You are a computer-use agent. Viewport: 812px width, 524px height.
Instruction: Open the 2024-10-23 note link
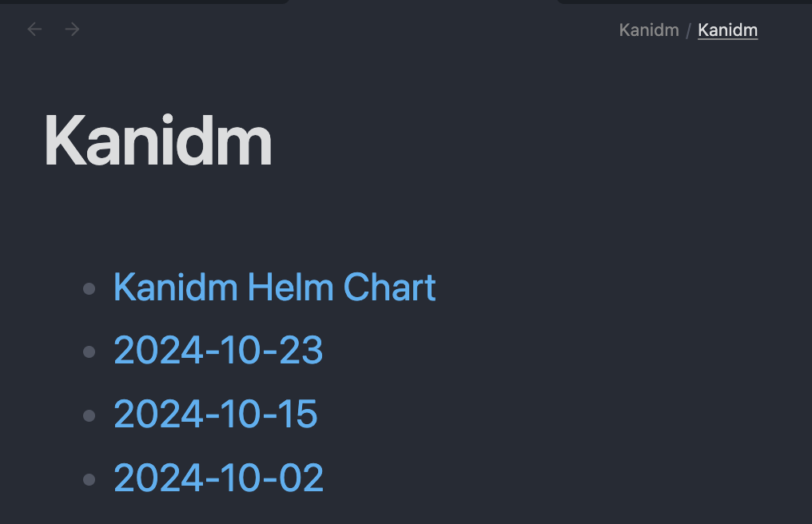(218, 351)
